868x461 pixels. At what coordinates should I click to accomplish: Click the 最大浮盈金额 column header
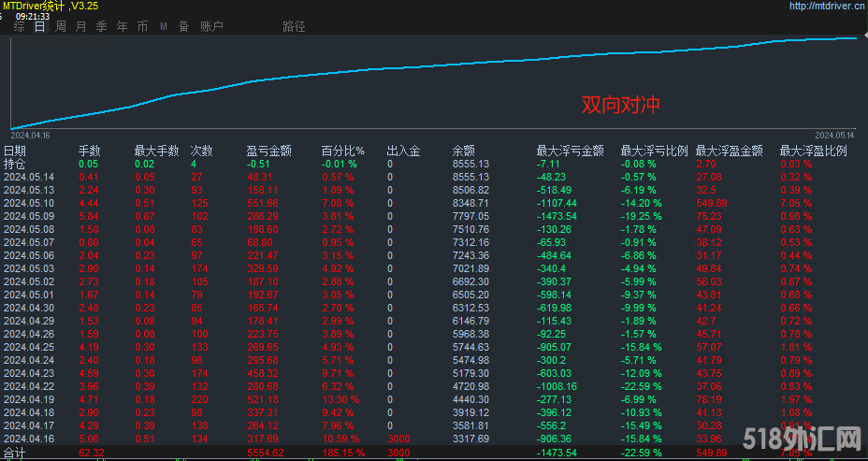tap(729, 151)
